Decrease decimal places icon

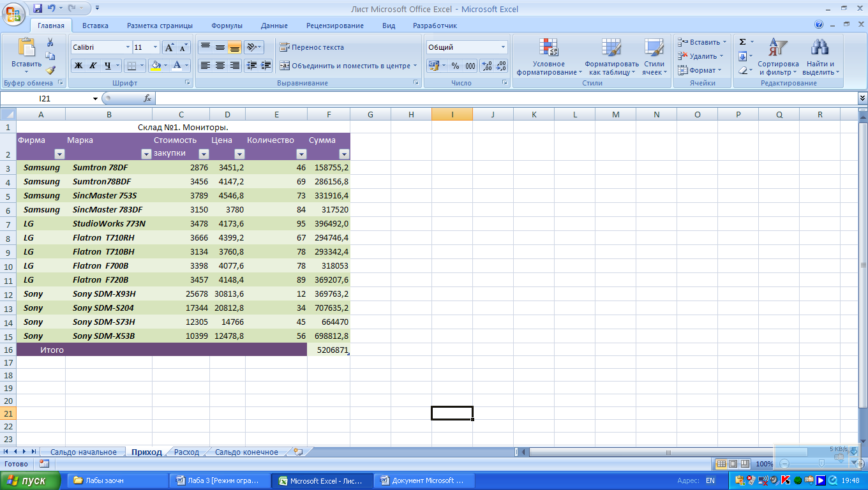tap(501, 66)
